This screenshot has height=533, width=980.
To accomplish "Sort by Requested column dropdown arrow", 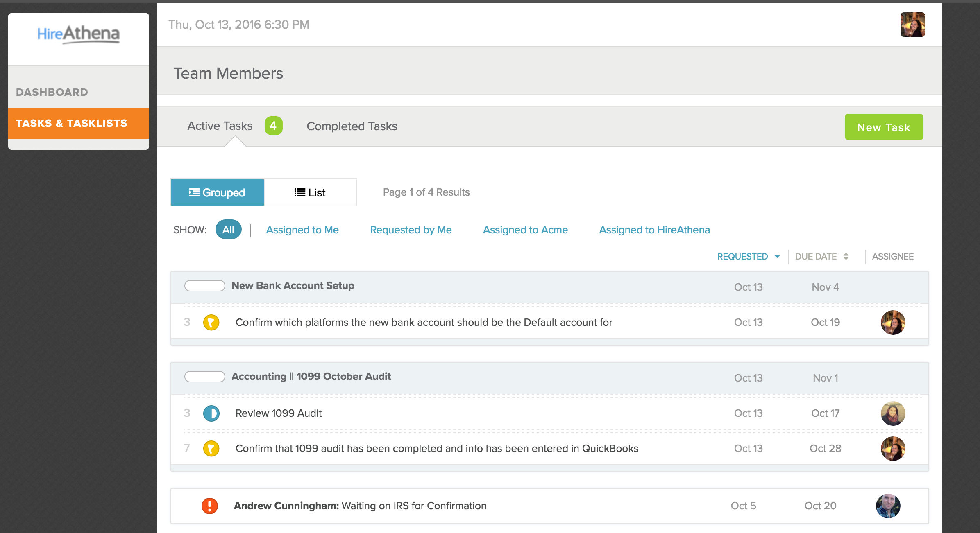I will [x=777, y=257].
